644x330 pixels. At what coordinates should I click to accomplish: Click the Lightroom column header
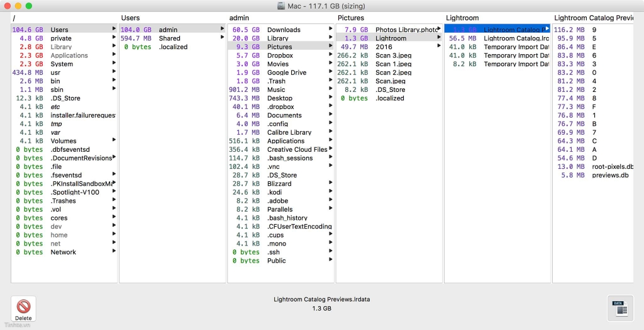[x=462, y=18]
